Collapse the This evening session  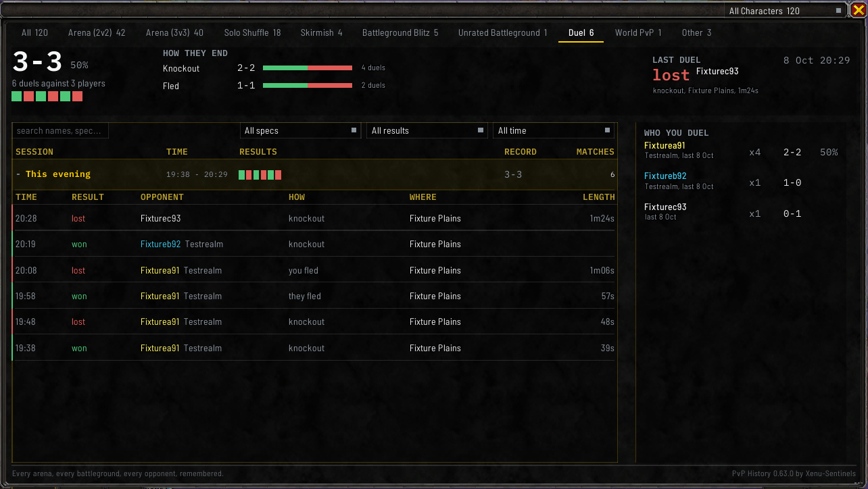coord(314,174)
